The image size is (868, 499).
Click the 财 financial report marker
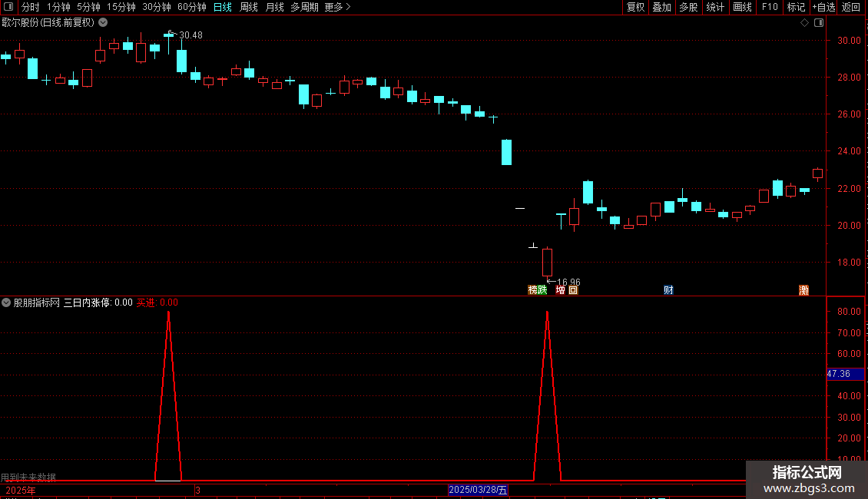[x=669, y=290]
